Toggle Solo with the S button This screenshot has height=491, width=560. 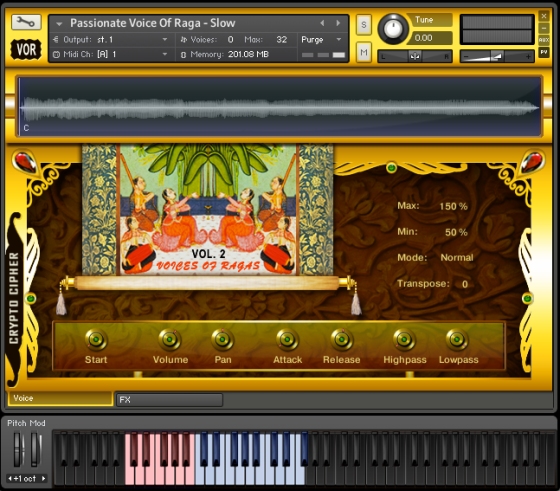[x=364, y=25]
